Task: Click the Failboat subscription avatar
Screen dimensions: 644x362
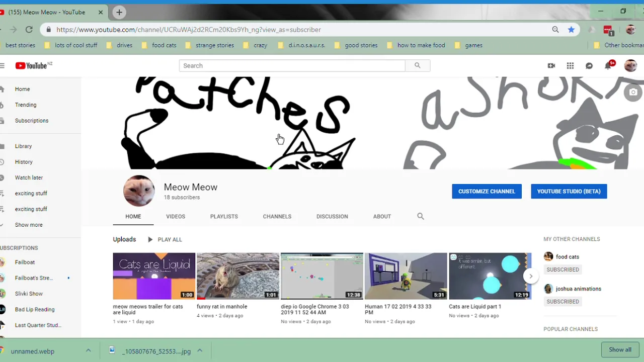Action: tap(2, 262)
